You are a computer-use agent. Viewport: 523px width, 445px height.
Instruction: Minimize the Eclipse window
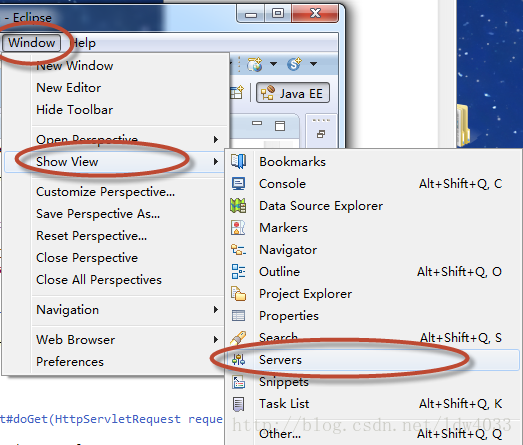click(x=251, y=14)
